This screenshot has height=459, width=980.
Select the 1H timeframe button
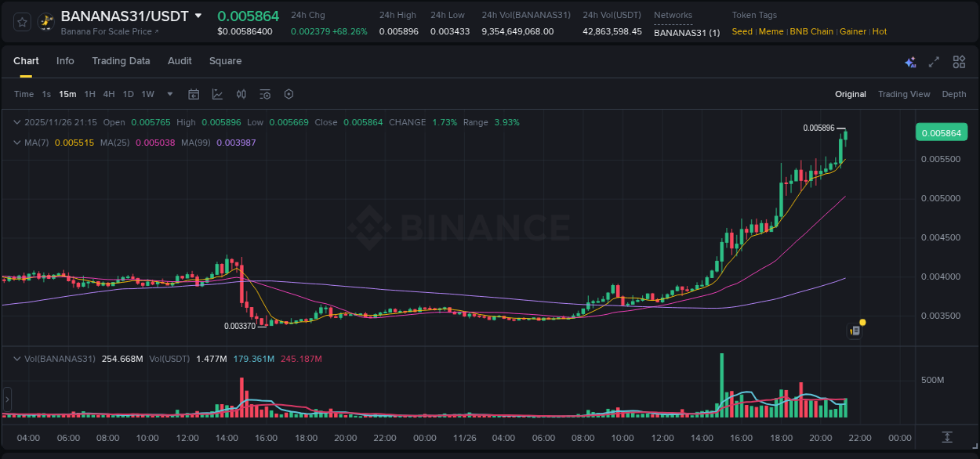(x=90, y=94)
